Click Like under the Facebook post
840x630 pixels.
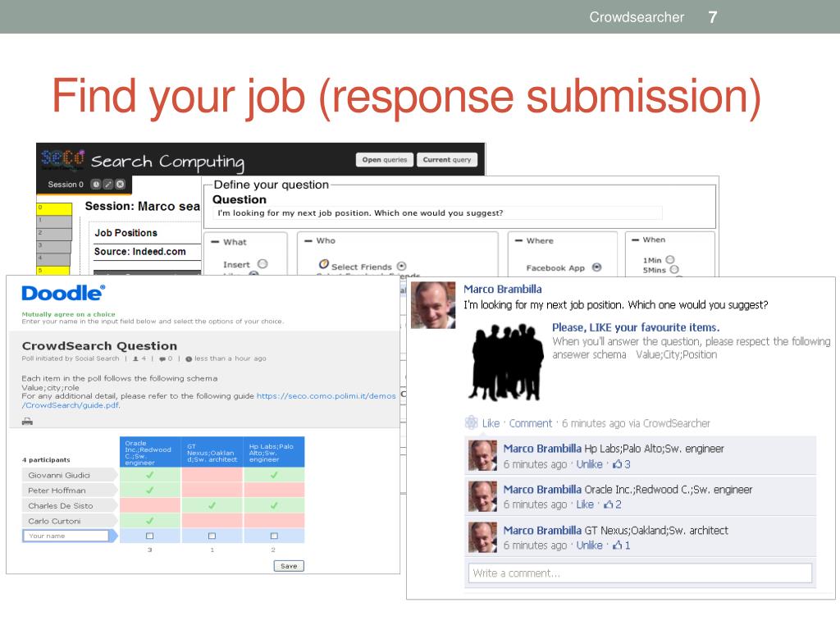pos(491,423)
